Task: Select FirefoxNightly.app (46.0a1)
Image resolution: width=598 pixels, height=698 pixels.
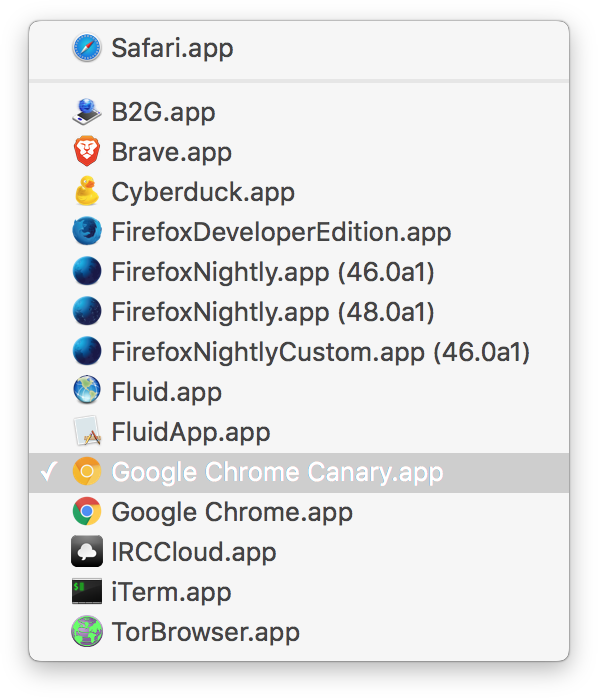Action: pyautogui.click(x=299, y=272)
